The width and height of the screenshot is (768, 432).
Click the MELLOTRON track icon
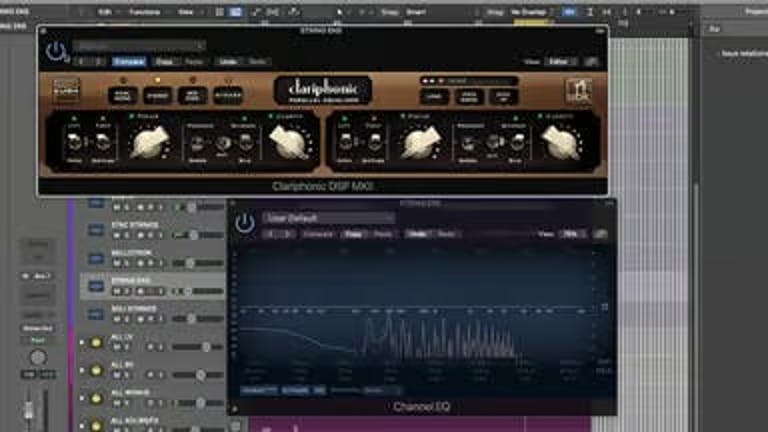96,258
